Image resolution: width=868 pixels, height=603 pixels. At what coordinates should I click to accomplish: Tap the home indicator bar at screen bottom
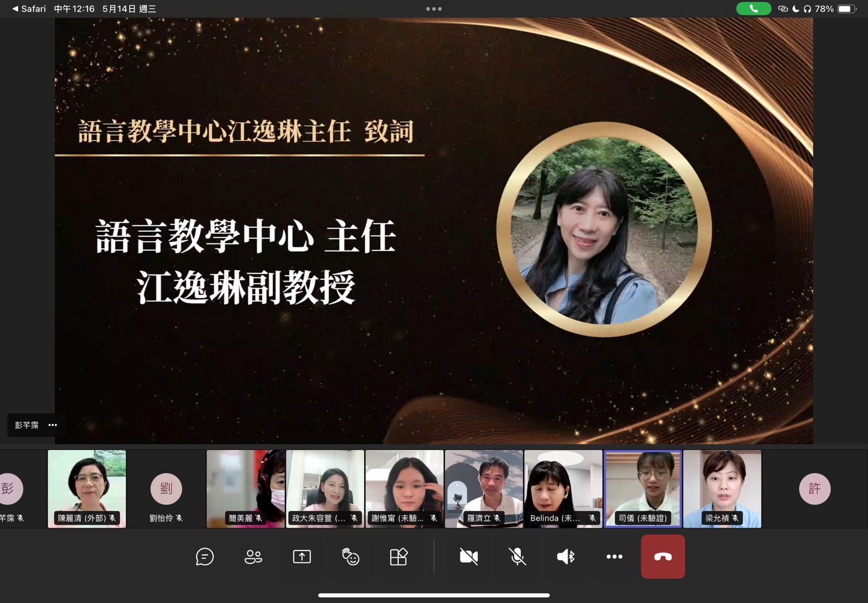[x=434, y=595]
